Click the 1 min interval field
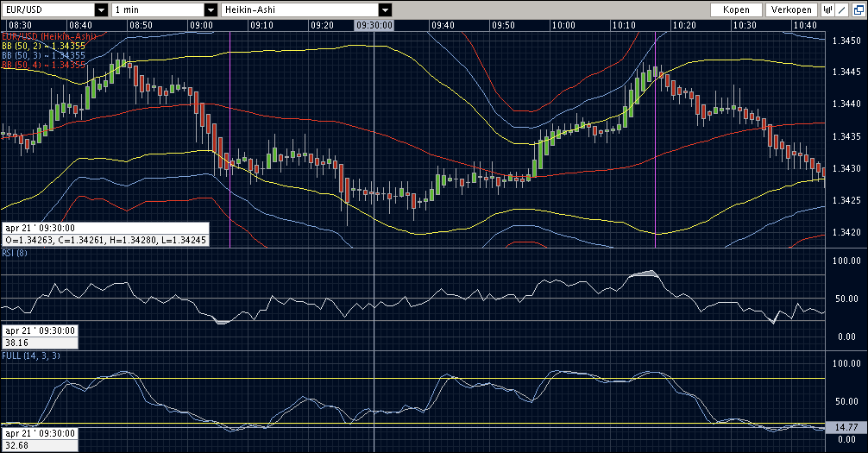 158,9
